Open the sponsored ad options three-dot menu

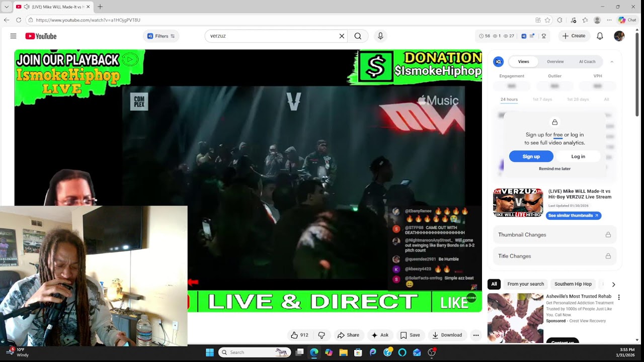[x=619, y=297]
